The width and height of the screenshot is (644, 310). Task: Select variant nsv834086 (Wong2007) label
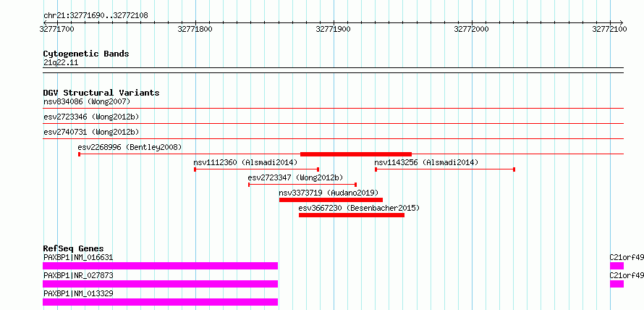click(x=87, y=101)
